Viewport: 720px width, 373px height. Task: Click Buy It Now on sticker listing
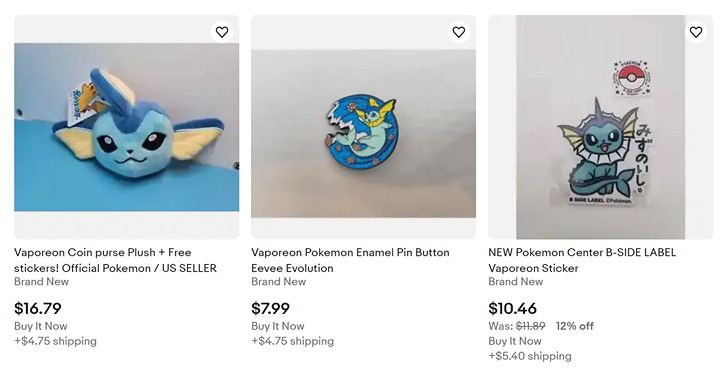(515, 341)
